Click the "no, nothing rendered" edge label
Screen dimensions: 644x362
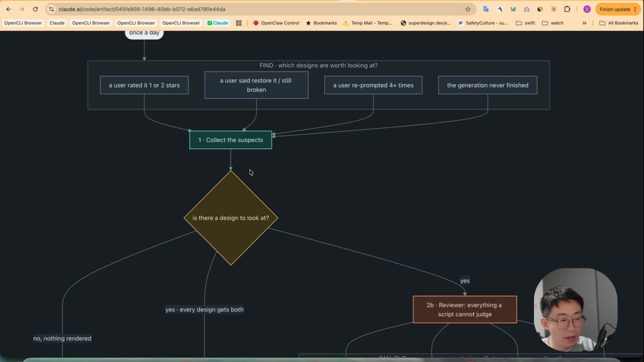[x=62, y=338]
